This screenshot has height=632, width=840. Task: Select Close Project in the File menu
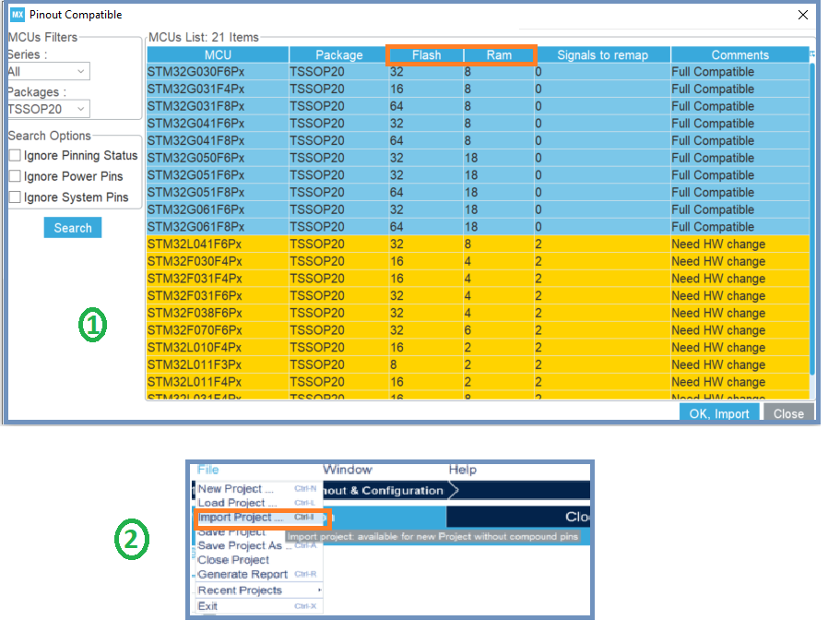(x=257, y=560)
